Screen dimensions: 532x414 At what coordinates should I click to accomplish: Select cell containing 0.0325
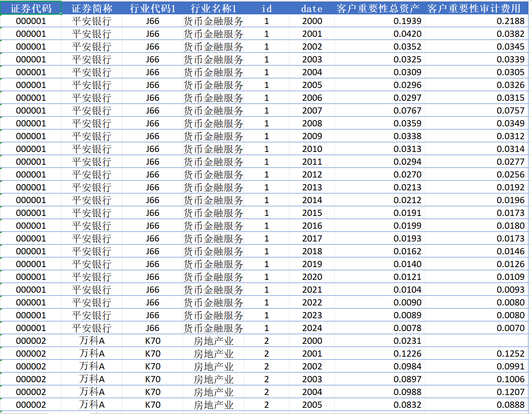[x=380, y=59]
